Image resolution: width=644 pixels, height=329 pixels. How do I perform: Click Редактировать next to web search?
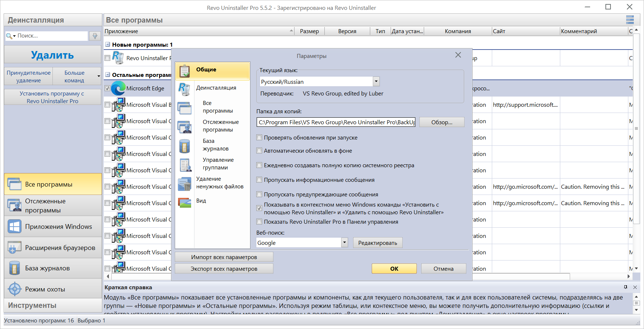point(378,243)
